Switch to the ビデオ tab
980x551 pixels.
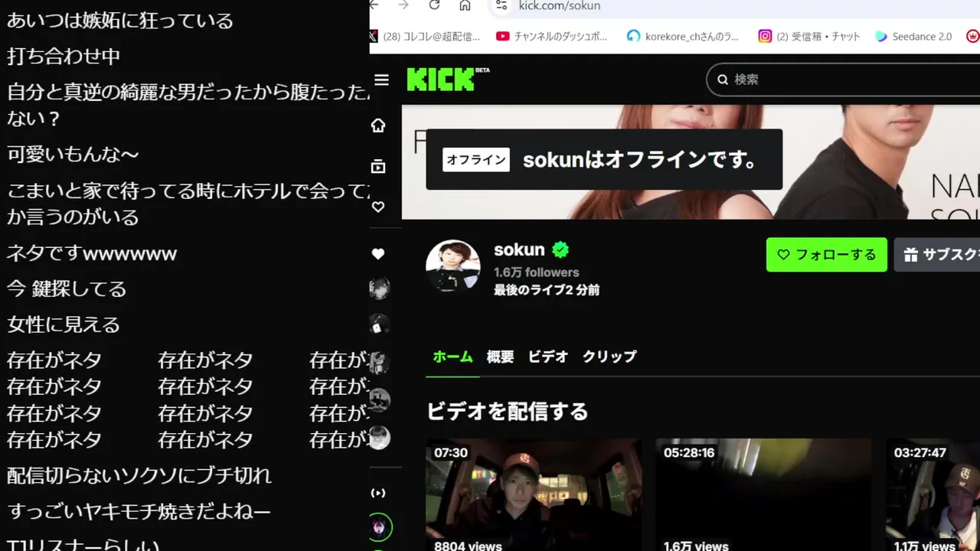548,357
